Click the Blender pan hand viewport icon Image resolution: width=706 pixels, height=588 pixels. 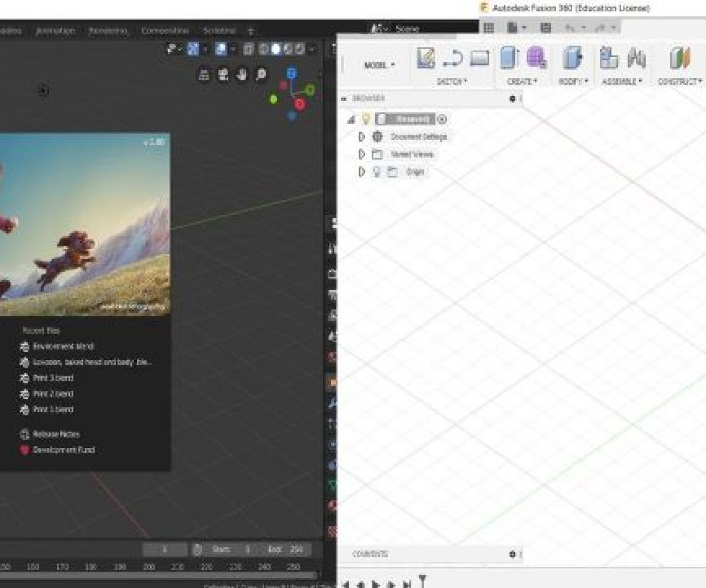click(242, 75)
